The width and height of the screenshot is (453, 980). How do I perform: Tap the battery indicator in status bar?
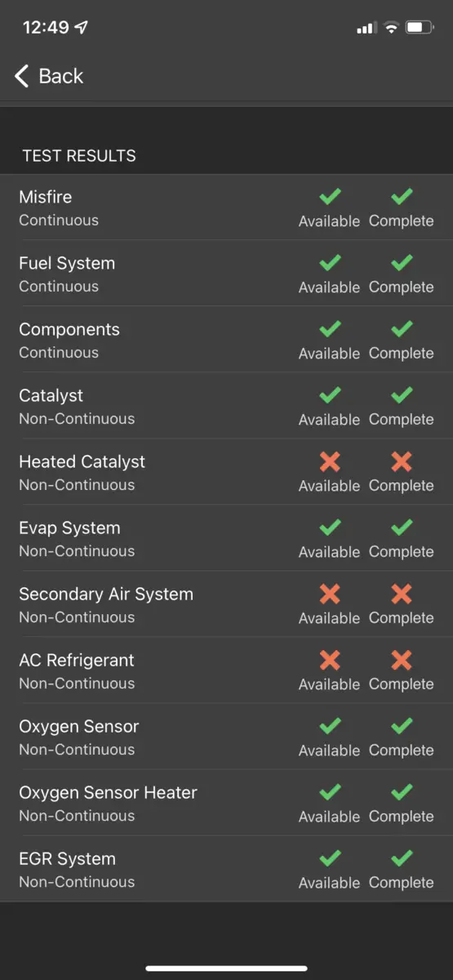tap(420, 28)
